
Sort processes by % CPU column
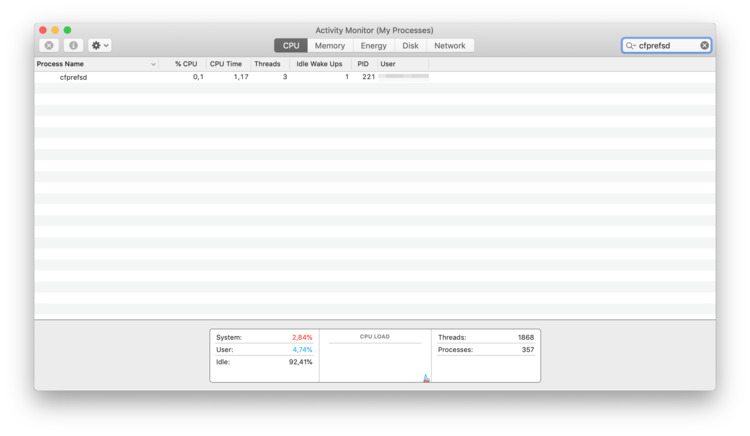coord(185,64)
